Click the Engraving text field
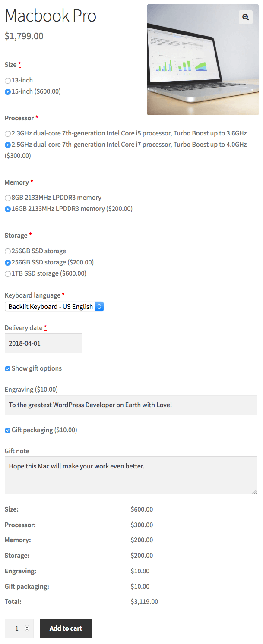This screenshot has width=263, height=644. coord(130,405)
